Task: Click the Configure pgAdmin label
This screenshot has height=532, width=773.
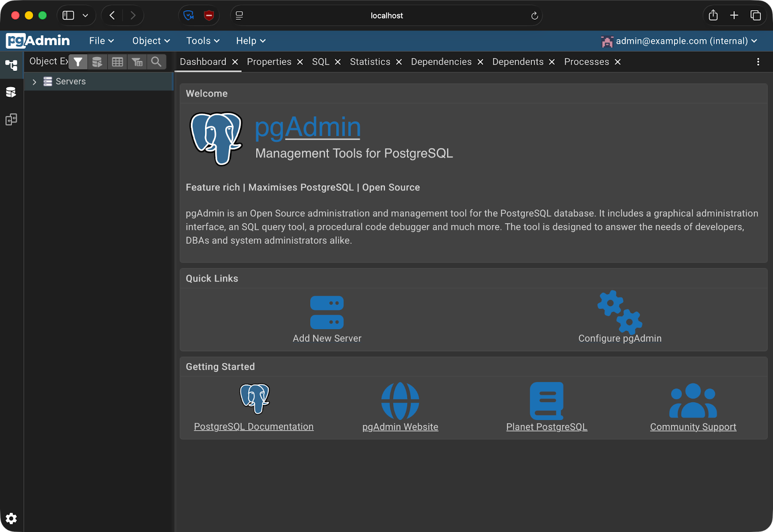Action: click(x=620, y=338)
